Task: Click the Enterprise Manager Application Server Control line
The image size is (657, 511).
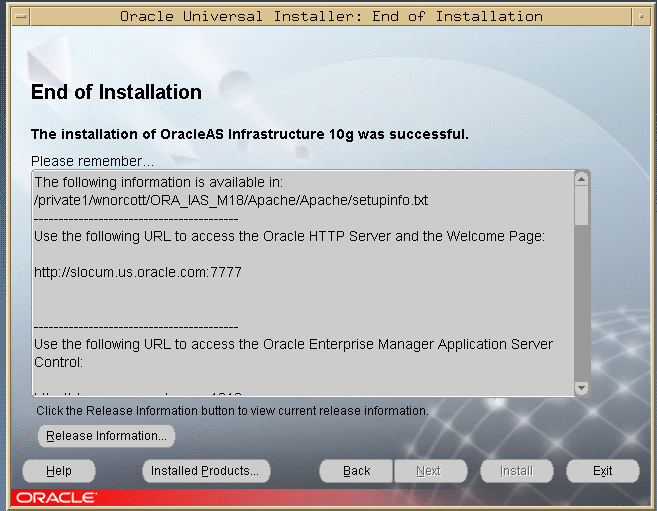Action: 293,353
